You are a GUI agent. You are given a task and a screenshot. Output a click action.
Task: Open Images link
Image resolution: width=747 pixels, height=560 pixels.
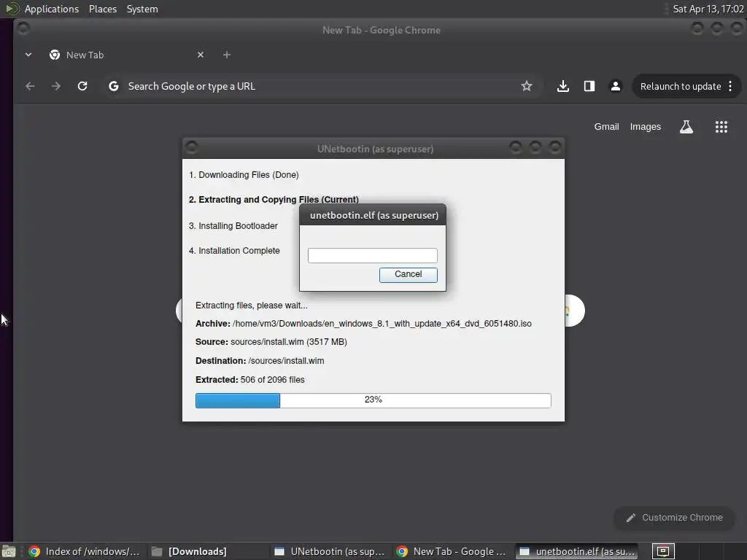click(x=646, y=127)
